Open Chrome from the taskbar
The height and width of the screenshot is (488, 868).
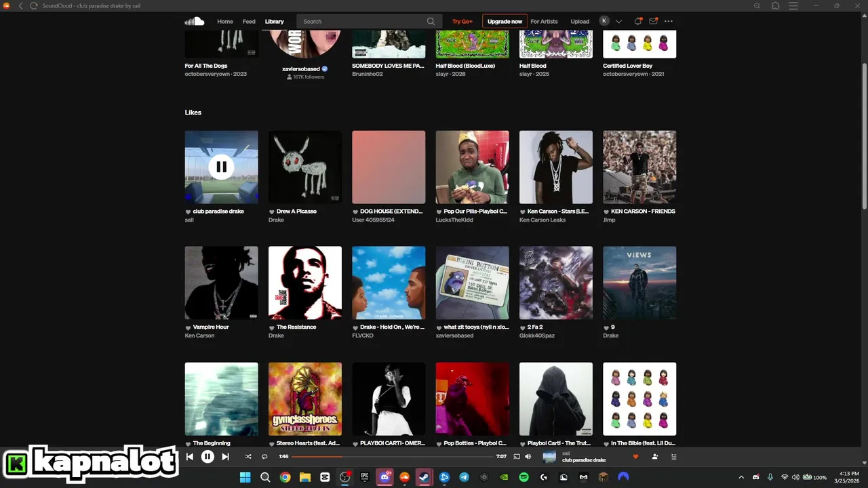click(285, 477)
